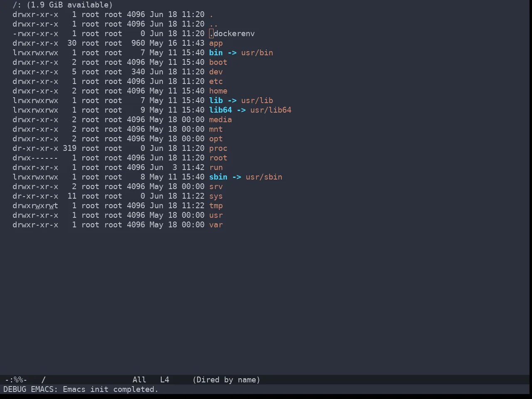This screenshot has height=399, width=532.
Task: Open the opt directory
Action: (x=216, y=139)
